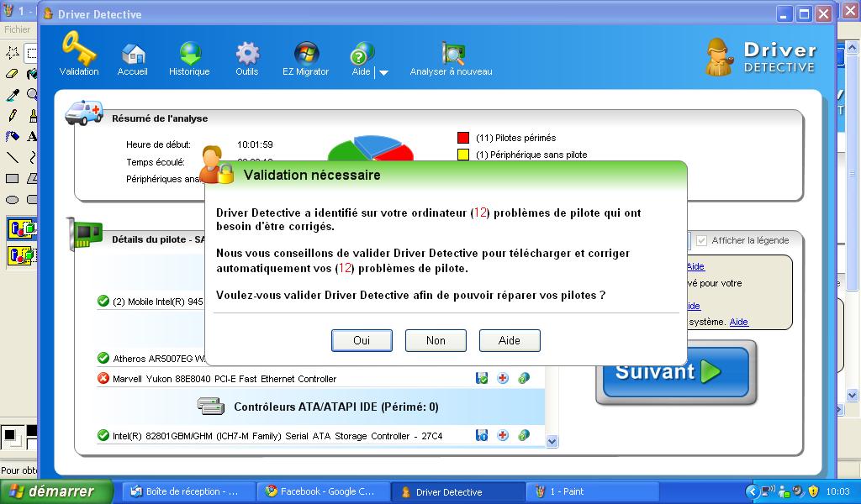Select Airbrush tool in Paint

click(x=12, y=137)
